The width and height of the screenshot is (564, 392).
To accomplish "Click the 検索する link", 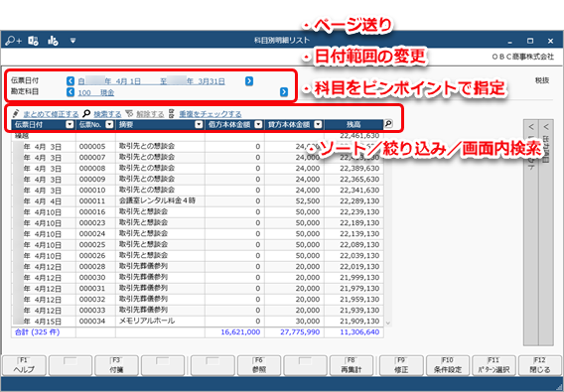I will tap(107, 114).
